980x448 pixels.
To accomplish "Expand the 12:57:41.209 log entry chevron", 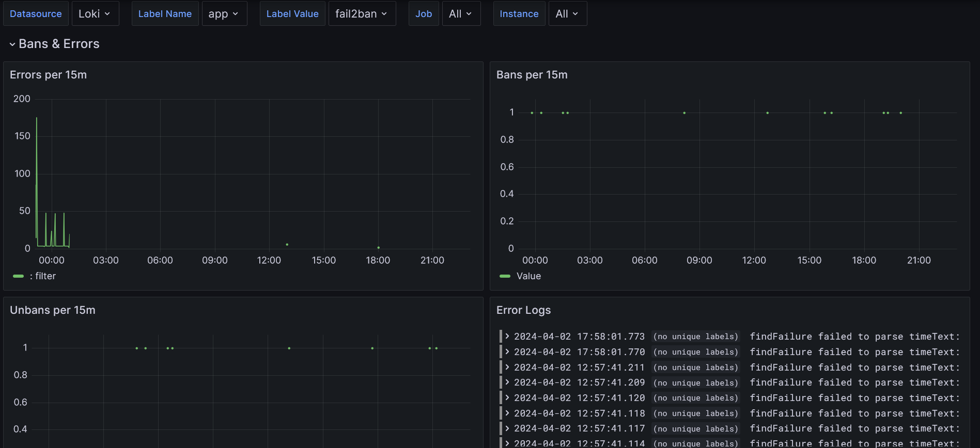I will point(507,382).
